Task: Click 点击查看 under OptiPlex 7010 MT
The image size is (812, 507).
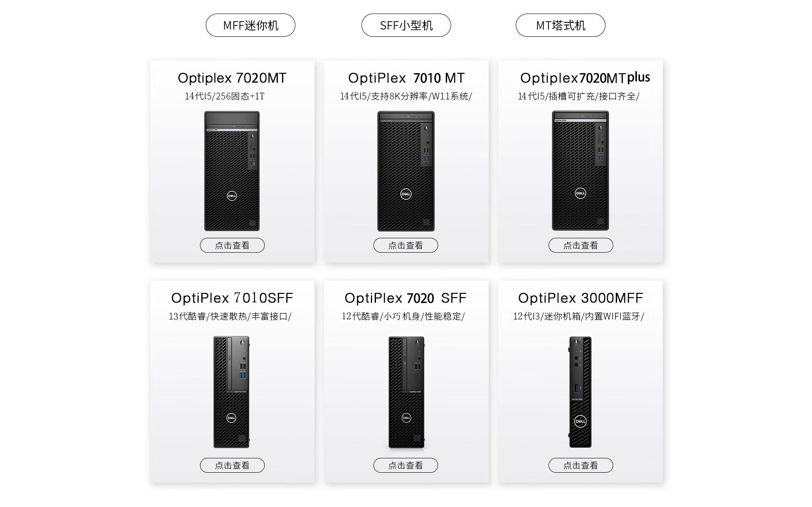Action: click(x=406, y=245)
